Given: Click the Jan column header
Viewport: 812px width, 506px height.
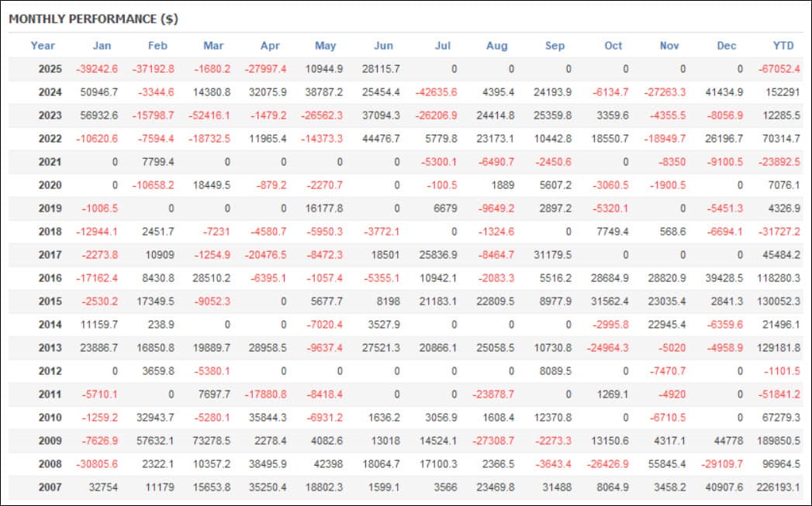Looking at the screenshot, I should tap(102, 46).
